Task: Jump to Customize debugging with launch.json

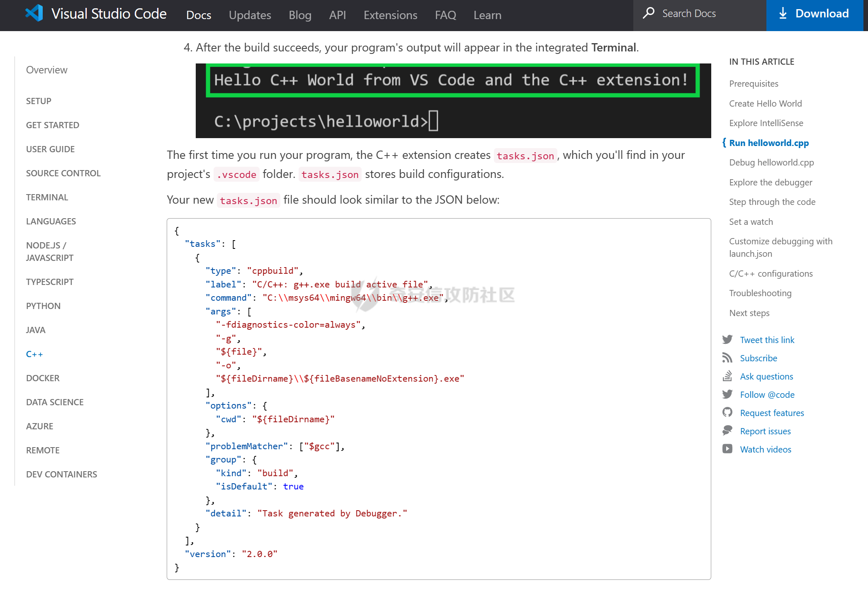Action: coord(780,248)
